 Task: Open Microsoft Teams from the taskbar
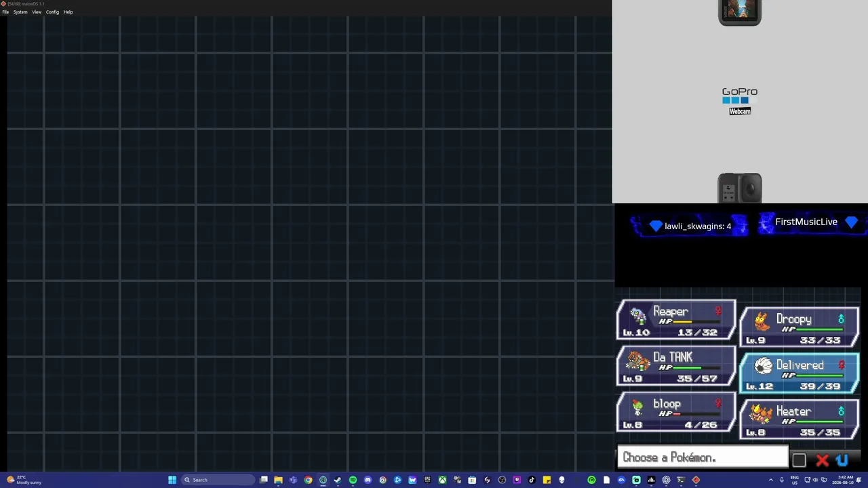(x=293, y=480)
